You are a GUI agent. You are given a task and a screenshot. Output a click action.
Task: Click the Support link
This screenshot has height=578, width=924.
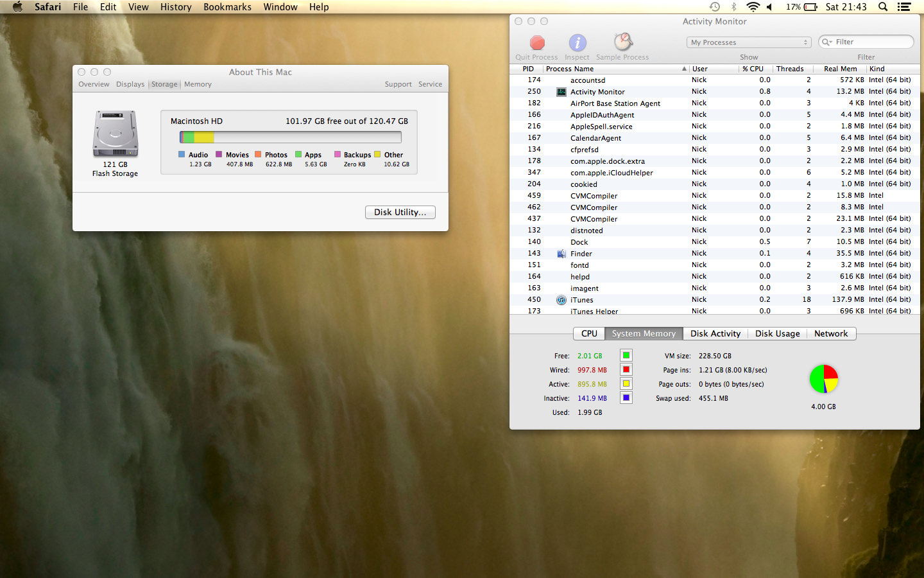398,84
